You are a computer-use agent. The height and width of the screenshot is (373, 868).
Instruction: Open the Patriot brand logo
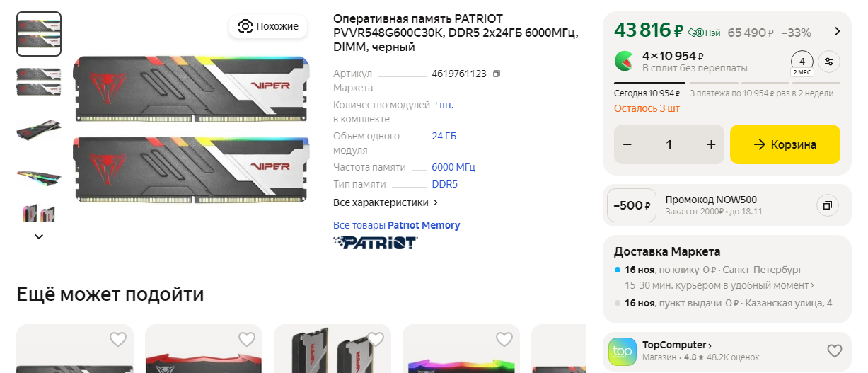[x=376, y=243]
